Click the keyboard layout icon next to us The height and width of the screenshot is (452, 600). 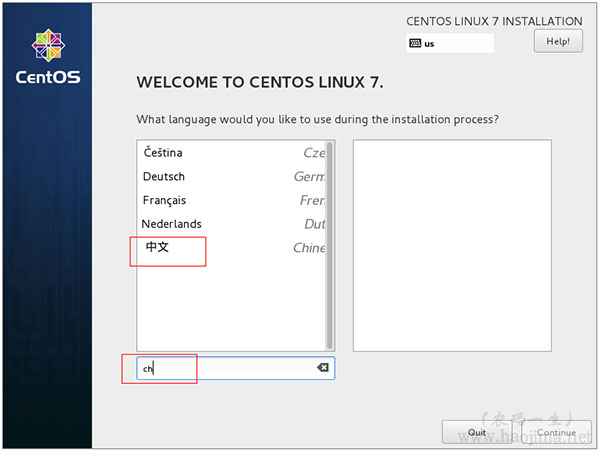415,43
